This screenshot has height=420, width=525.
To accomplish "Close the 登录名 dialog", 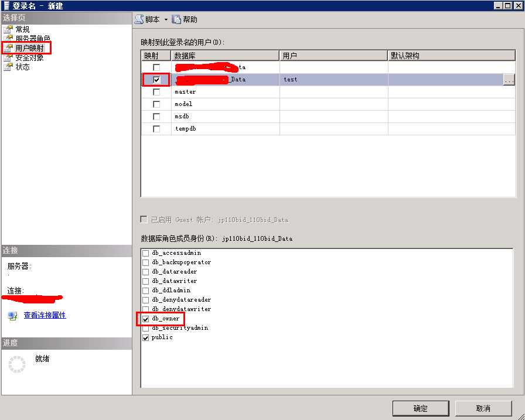I will (x=518, y=5).
